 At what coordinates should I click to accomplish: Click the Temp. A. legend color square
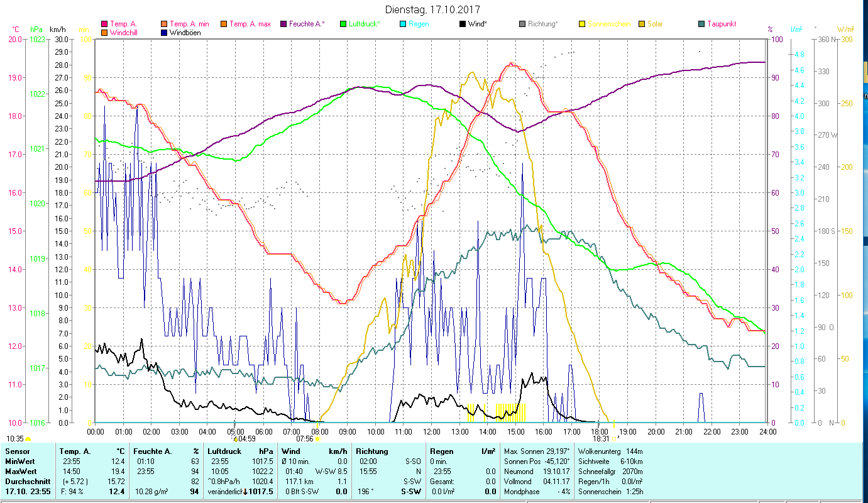[x=104, y=24]
